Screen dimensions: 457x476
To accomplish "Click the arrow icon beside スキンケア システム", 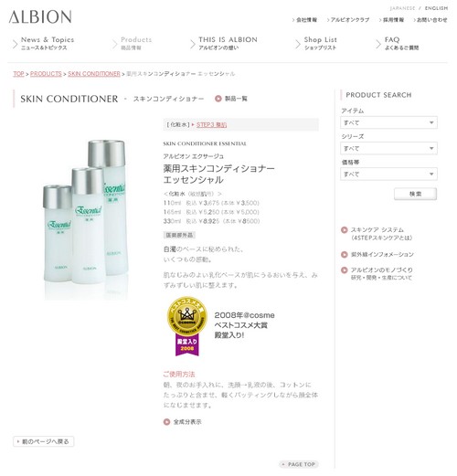I will [345, 230].
